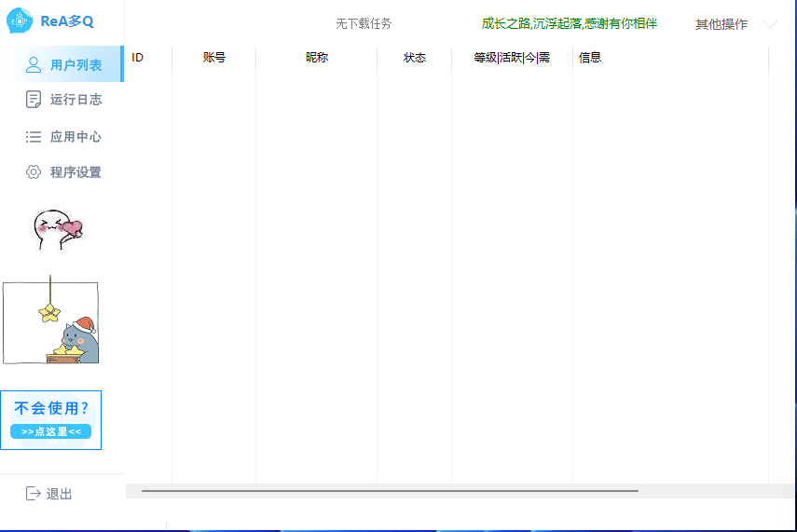Click the heart-holding emoji sticker
The height and width of the screenshot is (532, 797).
tap(58, 228)
